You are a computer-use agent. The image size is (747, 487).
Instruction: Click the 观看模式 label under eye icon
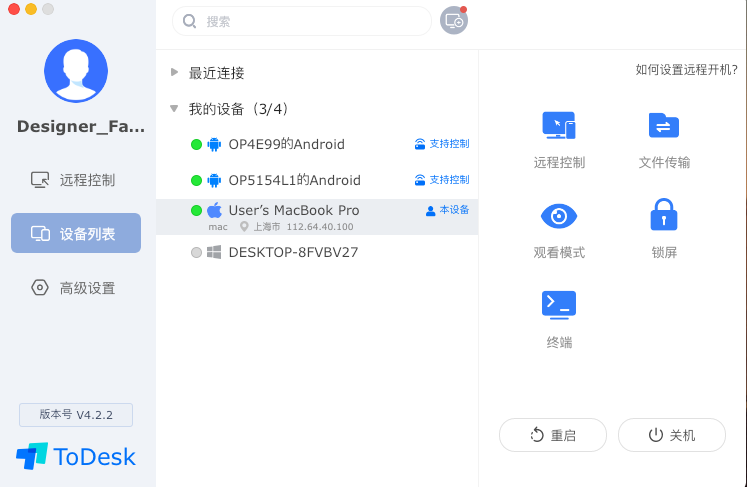(559, 252)
